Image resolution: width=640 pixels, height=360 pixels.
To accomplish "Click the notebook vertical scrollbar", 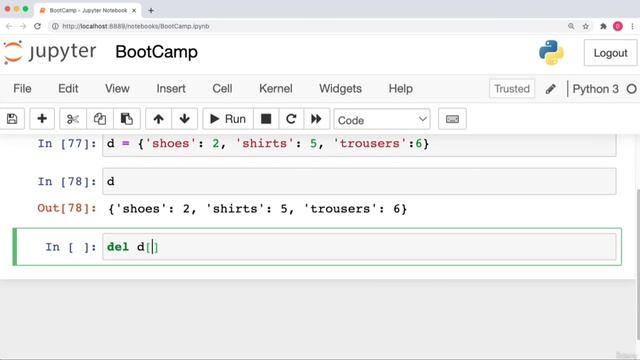I will point(638,264).
